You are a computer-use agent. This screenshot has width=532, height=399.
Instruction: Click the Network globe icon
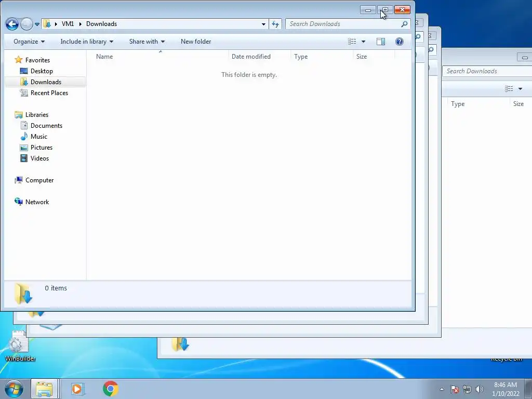click(19, 202)
